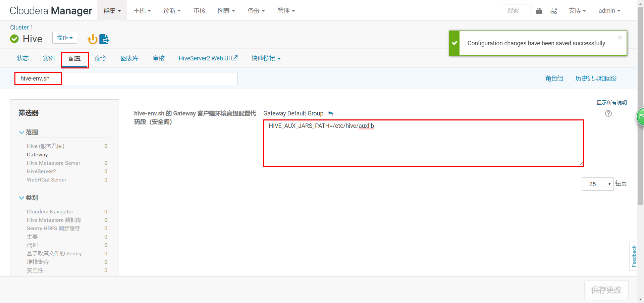Screen dimensions: 644x303
Task: Click the deploy client configuration icon
Action: click(x=104, y=39)
